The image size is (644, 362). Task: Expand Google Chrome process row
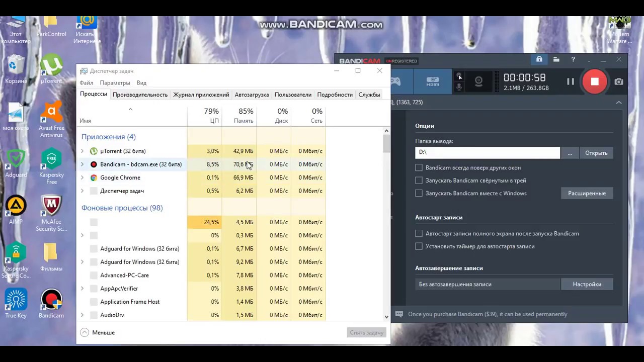click(x=83, y=177)
